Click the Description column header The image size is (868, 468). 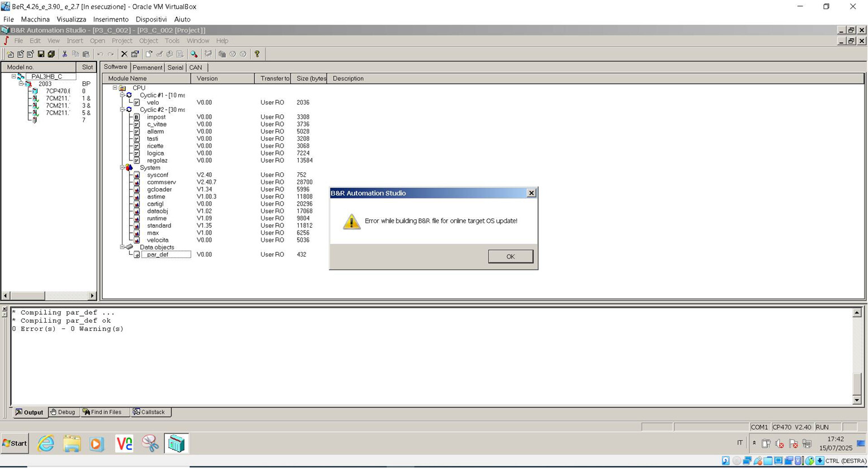[596, 79]
